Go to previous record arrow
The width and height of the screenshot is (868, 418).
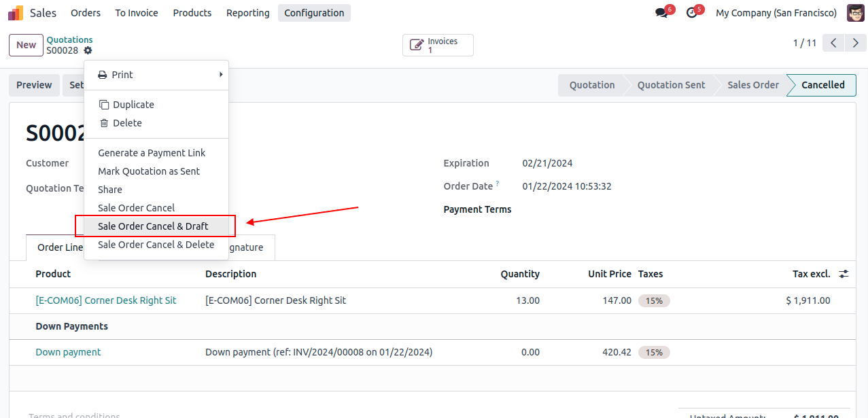pyautogui.click(x=833, y=43)
